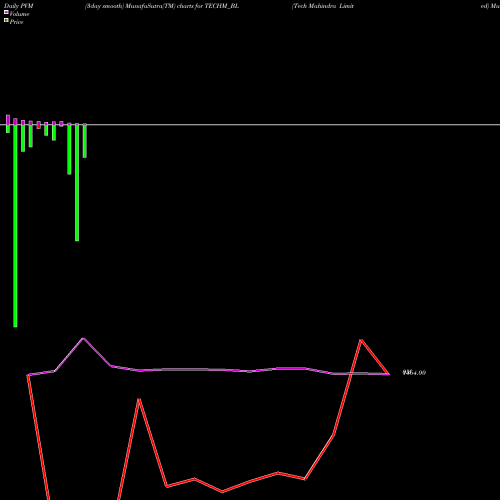Click the small red bar near the baseline
Image resolution: width=500 pixels, height=500 pixels.
point(39,126)
